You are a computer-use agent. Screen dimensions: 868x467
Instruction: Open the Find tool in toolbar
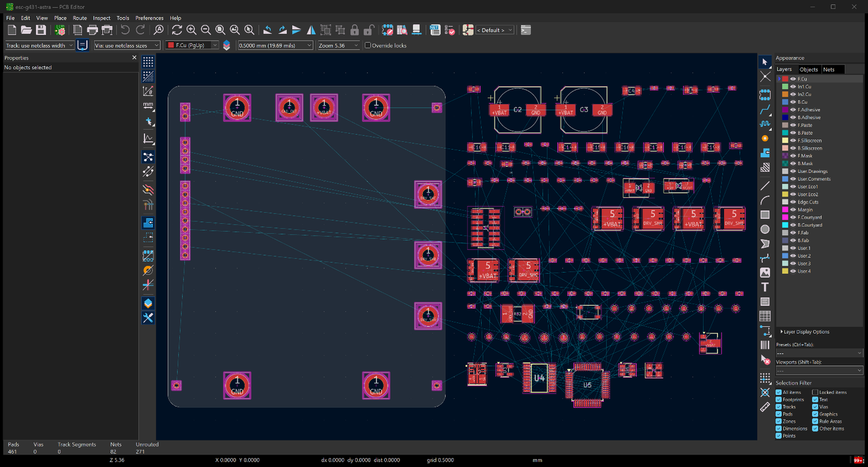pyautogui.click(x=159, y=30)
